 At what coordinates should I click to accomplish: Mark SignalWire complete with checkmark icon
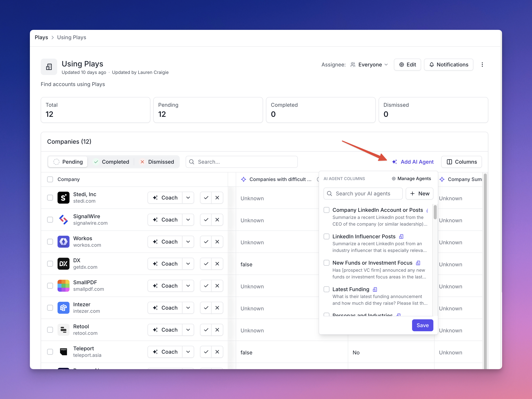click(206, 219)
